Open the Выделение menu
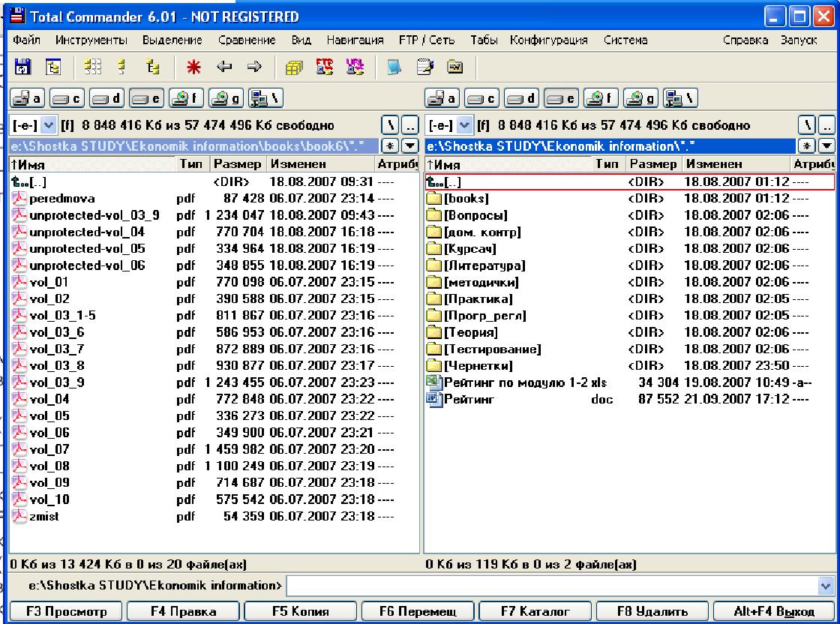Viewport: 840px width, 624px height. 172,40
